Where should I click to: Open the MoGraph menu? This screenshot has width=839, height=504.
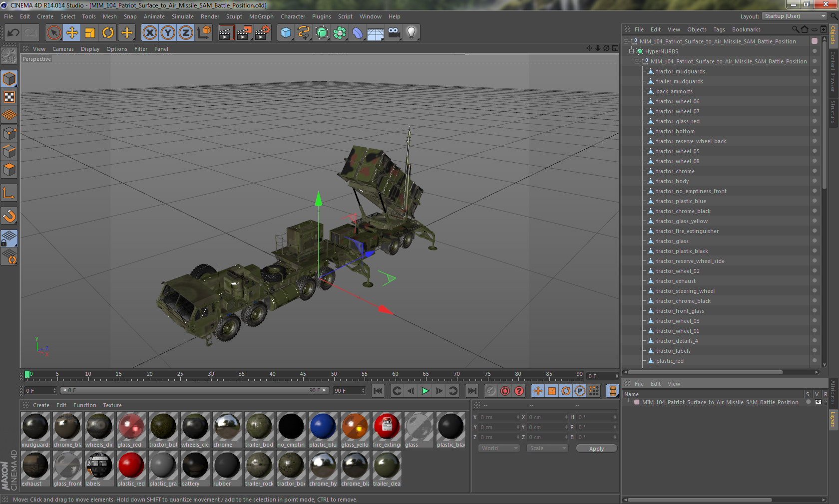coord(261,16)
